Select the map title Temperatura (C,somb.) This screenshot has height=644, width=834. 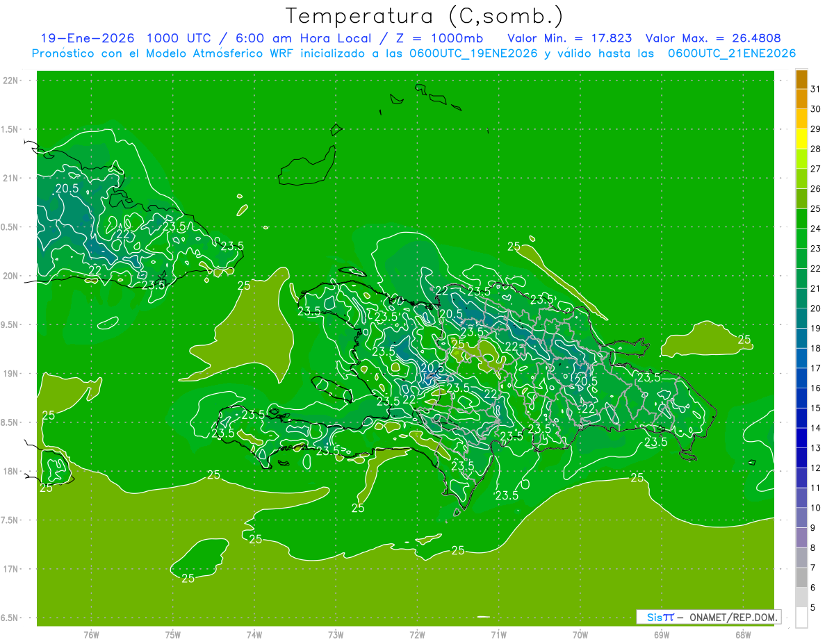[x=424, y=16]
